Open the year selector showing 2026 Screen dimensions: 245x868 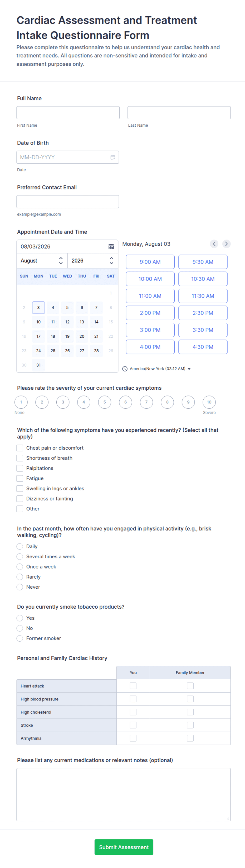[x=92, y=261]
